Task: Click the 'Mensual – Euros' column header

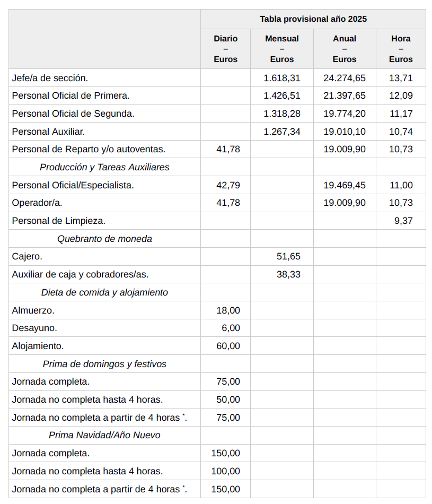Action: click(281, 49)
